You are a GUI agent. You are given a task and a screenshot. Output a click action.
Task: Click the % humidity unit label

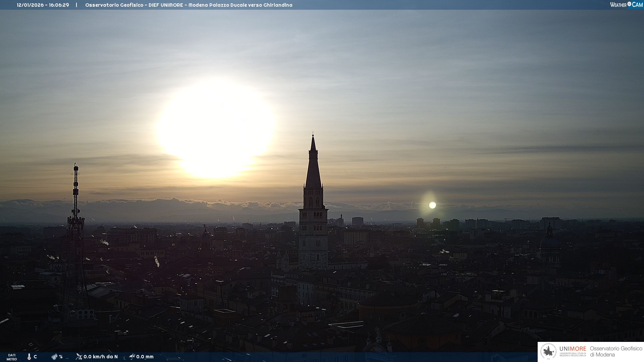point(61,357)
